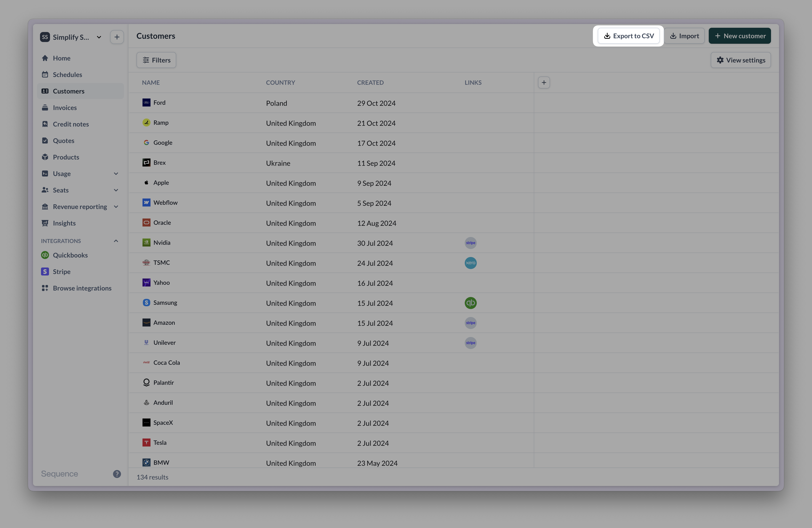Open View settings
812x528 pixels.
coord(741,60)
